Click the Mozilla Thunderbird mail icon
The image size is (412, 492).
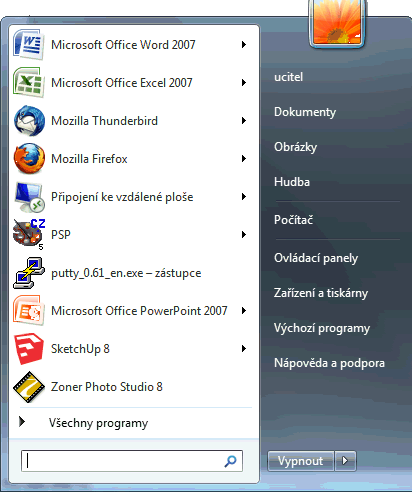pos(29,120)
